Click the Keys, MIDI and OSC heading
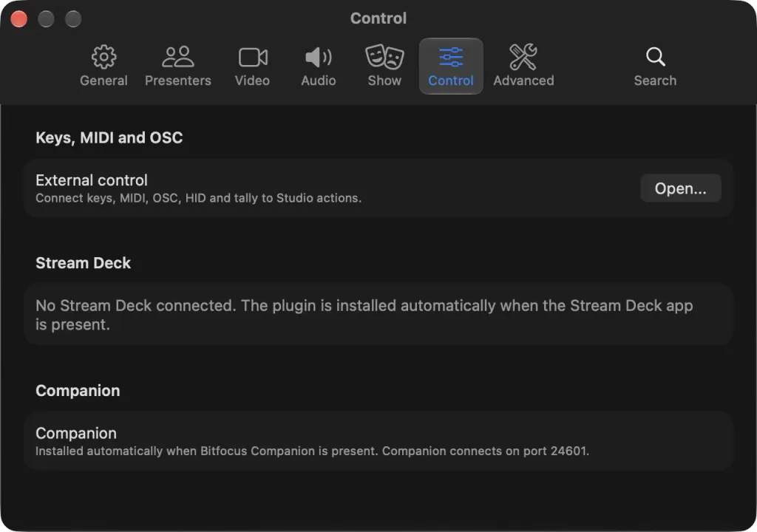 click(109, 137)
